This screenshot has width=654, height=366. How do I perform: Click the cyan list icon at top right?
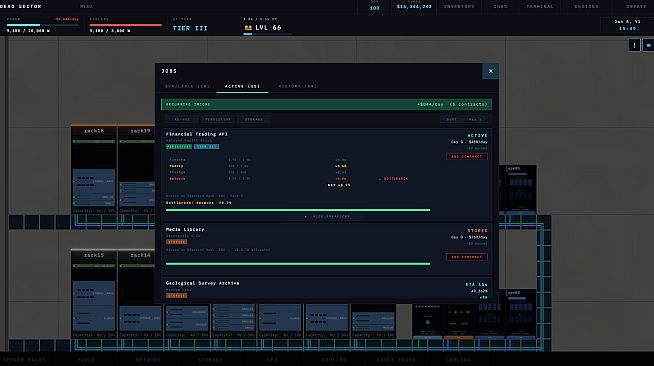click(x=649, y=45)
